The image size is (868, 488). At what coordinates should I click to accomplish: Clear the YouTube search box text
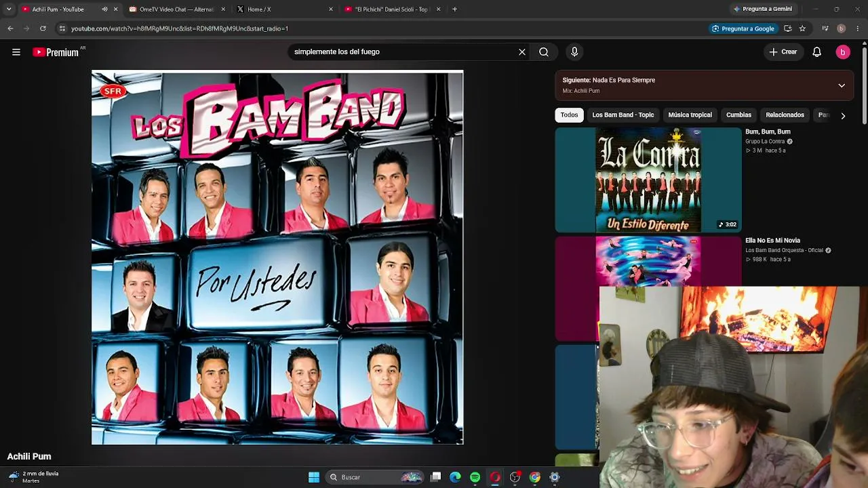coord(522,52)
